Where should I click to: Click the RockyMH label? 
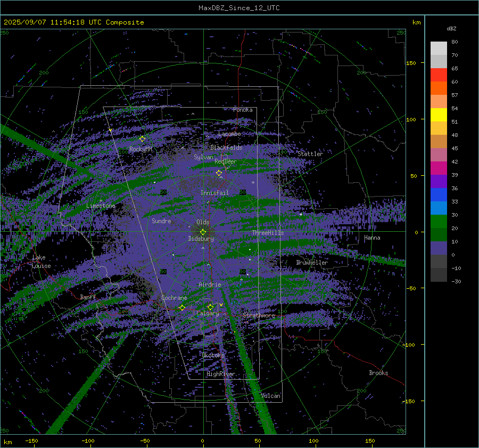point(141,149)
